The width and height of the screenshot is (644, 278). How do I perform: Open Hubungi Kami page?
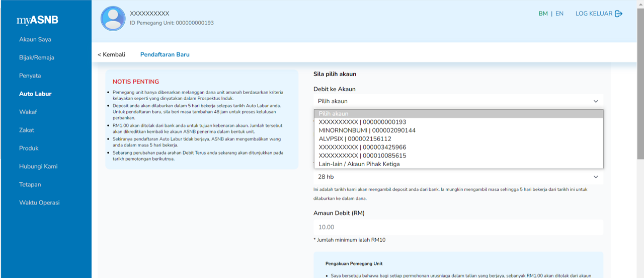[38, 166]
